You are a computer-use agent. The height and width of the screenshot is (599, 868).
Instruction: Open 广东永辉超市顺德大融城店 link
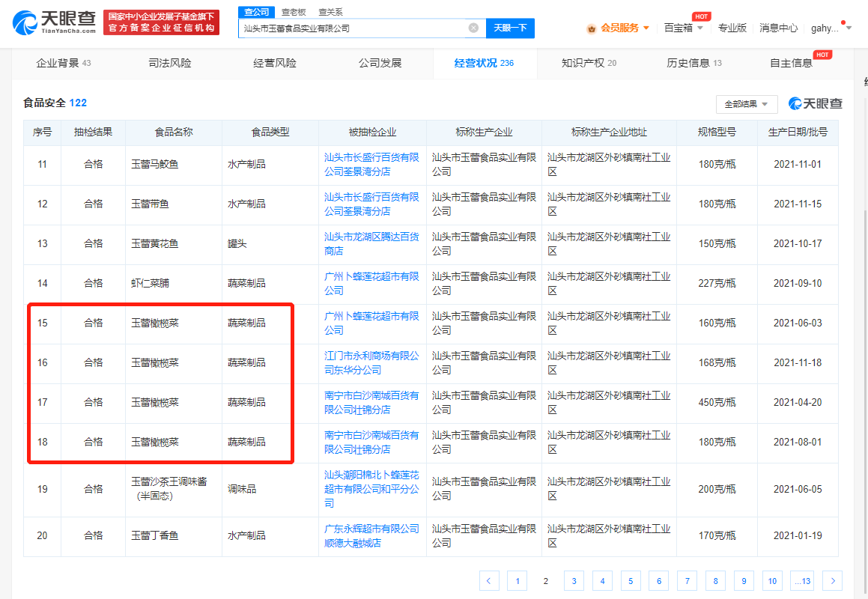(371, 536)
